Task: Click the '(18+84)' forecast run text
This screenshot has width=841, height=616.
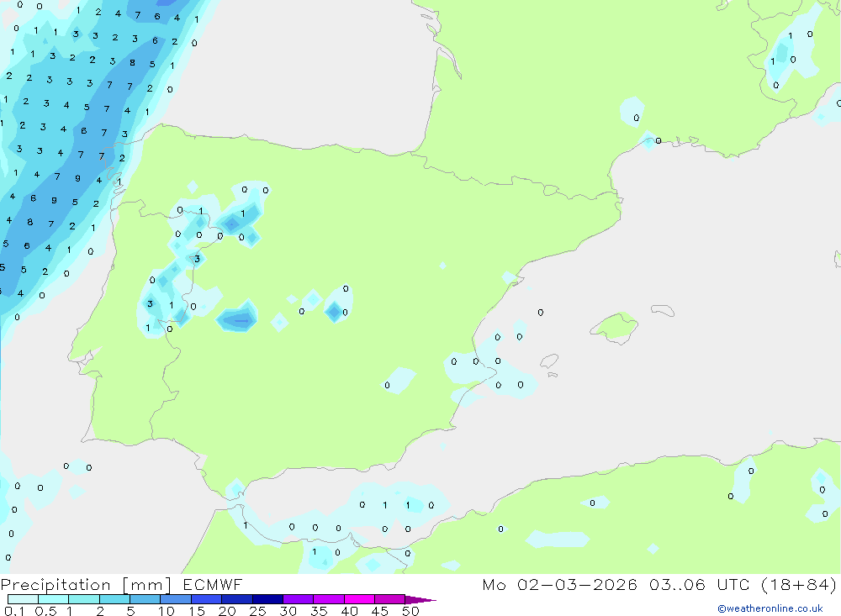Action: [799, 585]
